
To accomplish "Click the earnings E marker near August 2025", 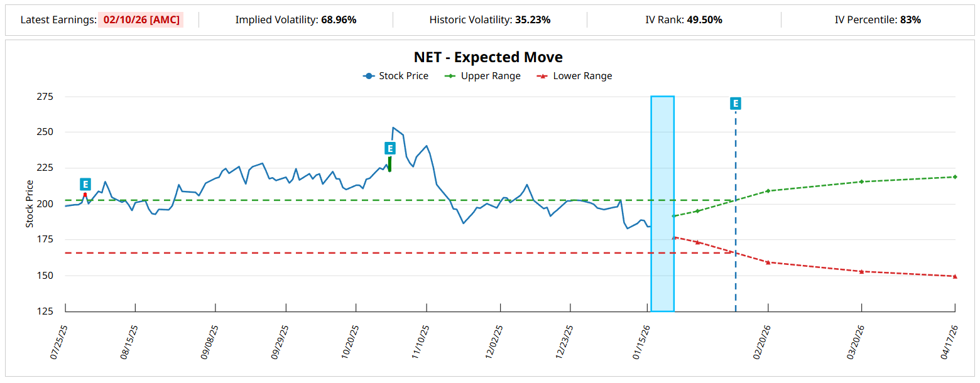I will (85, 184).
